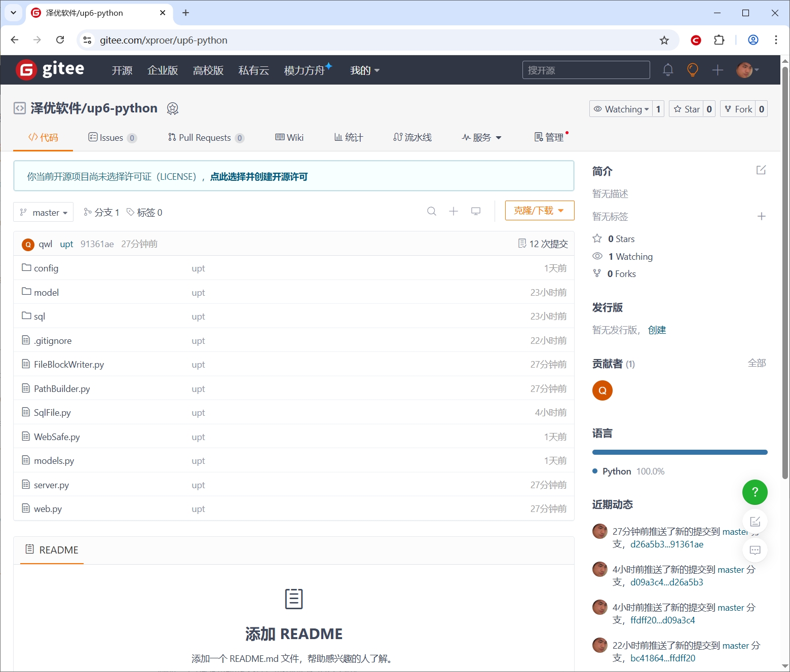This screenshot has height=672, width=790.
Task: Click the plus icon in gitee header
Action: tap(718, 70)
